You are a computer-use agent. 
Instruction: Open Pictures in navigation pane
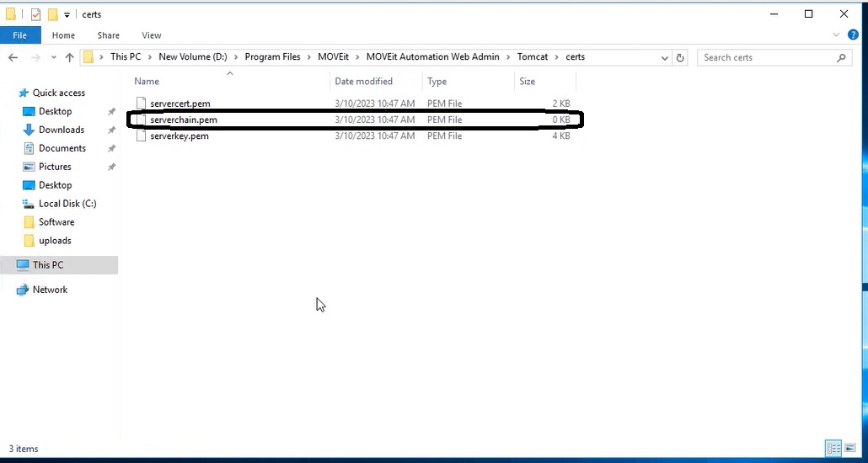[x=55, y=167]
